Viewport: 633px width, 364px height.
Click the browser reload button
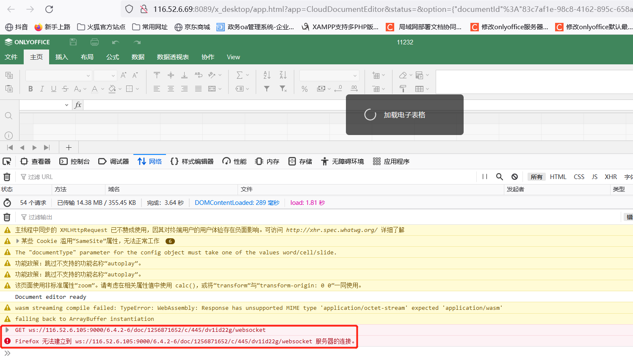49,9
